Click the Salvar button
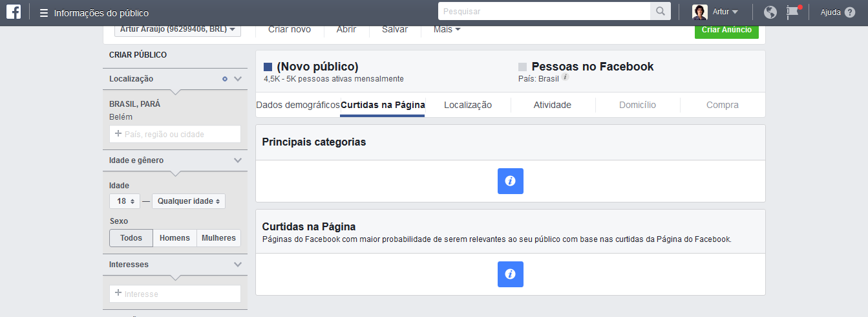This screenshot has width=868, height=317. [x=394, y=29]
